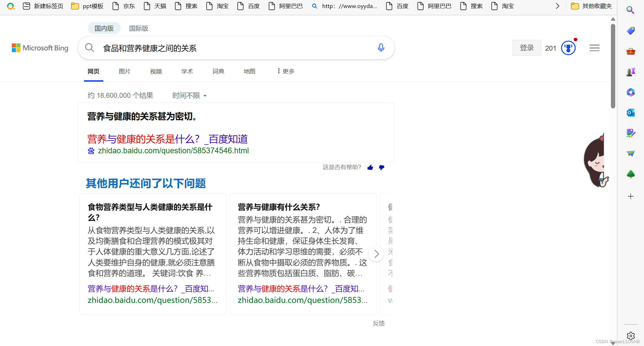This screenshot has height=346, width=644.
Task: Show next related question card
Action: click(376, 254)
